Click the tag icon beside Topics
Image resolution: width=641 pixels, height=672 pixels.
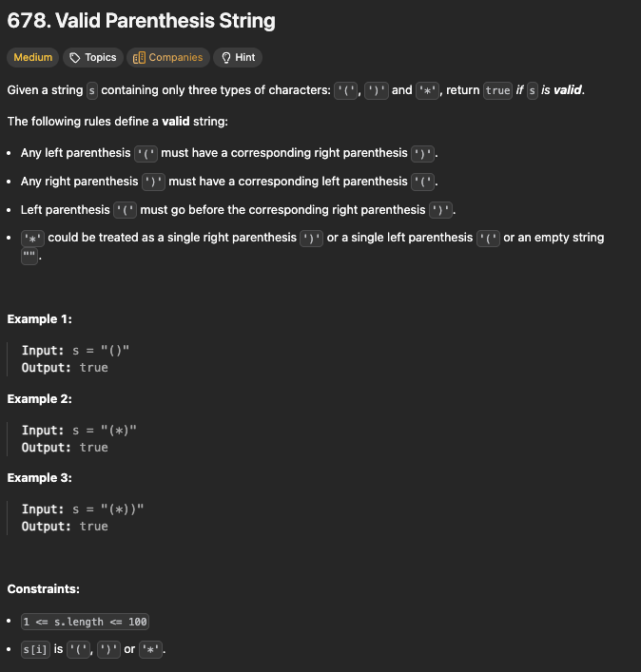pos(74,58)
